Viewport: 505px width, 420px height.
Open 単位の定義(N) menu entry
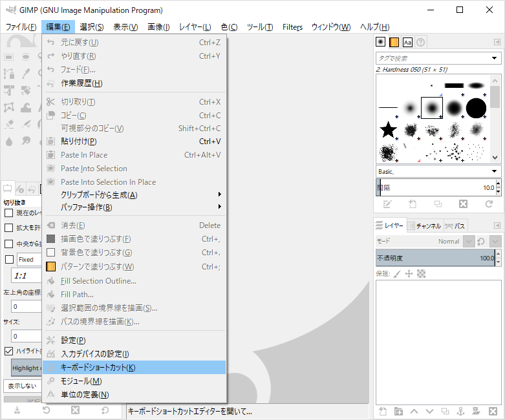(134, 395)
